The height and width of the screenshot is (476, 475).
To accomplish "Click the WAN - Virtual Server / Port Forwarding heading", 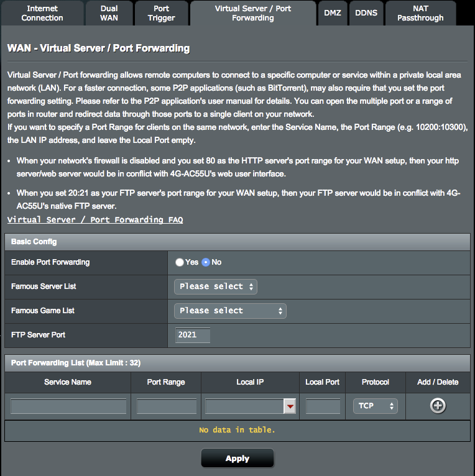I will click(x=99, y=48).
